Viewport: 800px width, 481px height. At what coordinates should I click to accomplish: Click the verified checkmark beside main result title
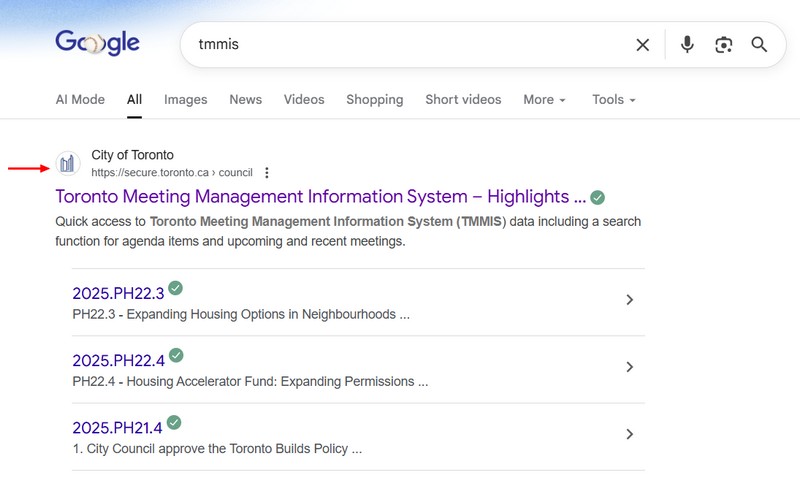tap(598, 197)
